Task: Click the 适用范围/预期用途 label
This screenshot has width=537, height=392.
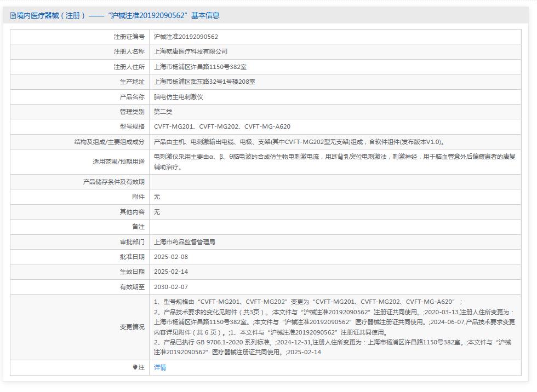Action: [x=118, y=162]
